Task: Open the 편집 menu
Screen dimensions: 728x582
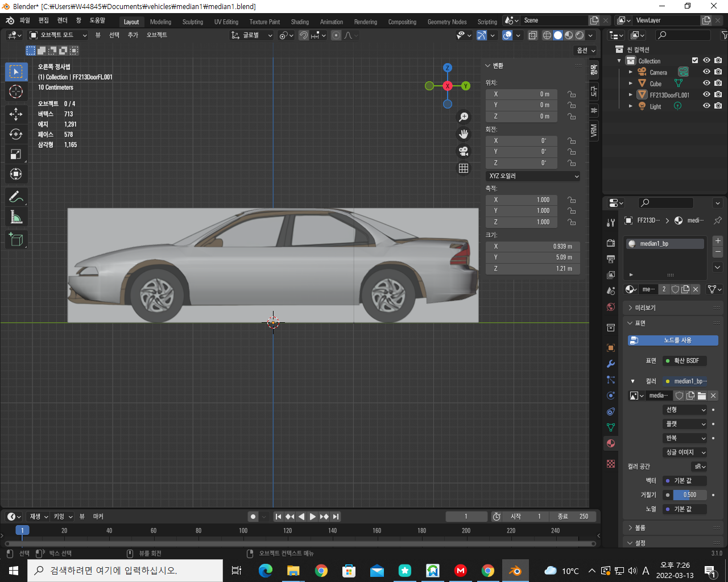Action: pos(44,20)
